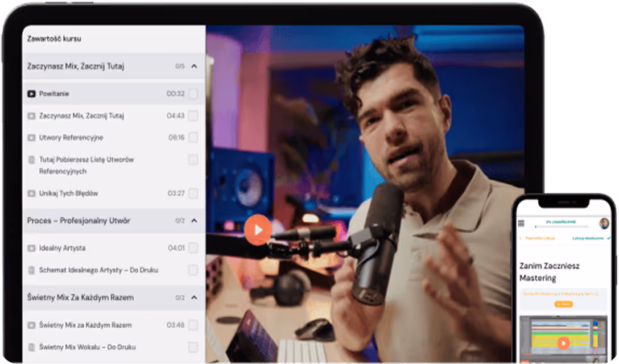The height and width of the screenshot is (364, 619).
Task: Tick checkbox for Zaczynasz Mix, Zacznij Tutaj lesson
Action: click(193, 116)
